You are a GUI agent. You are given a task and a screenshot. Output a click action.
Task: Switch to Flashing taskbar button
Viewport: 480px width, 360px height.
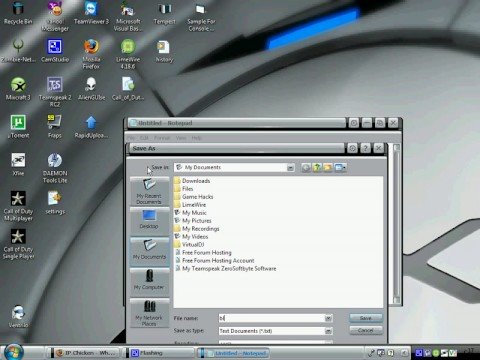tap(160, 353)
